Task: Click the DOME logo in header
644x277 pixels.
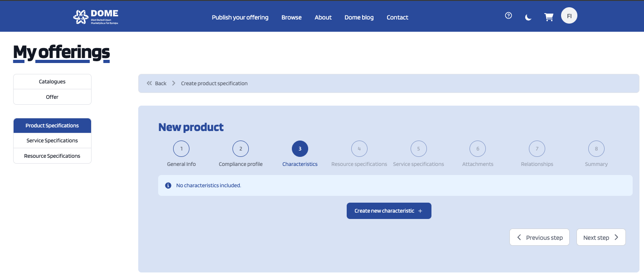Action: (x=96, y=17)
